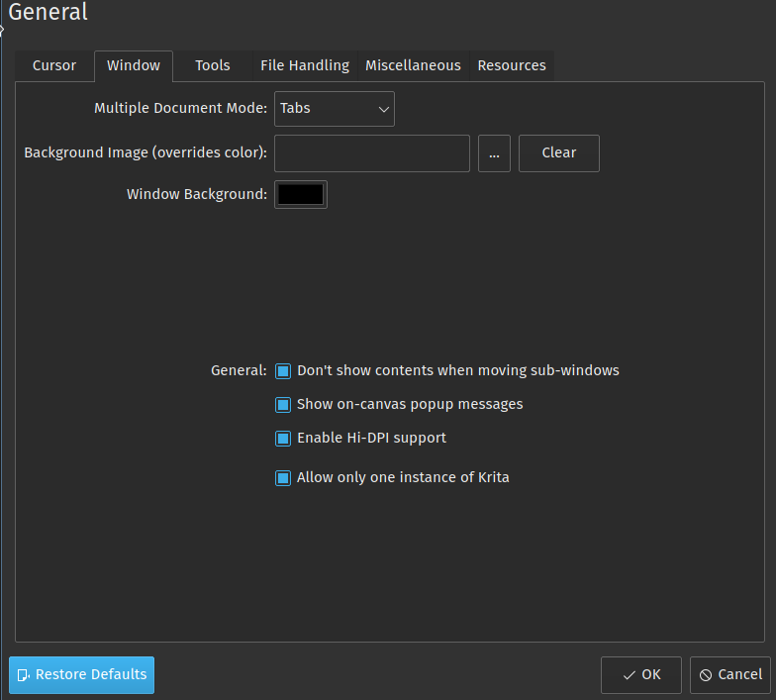Toggle Show on-canvas popup messages
Image resolution: width=776 pixels, height=700 pixels.
[x=399, y=404]
